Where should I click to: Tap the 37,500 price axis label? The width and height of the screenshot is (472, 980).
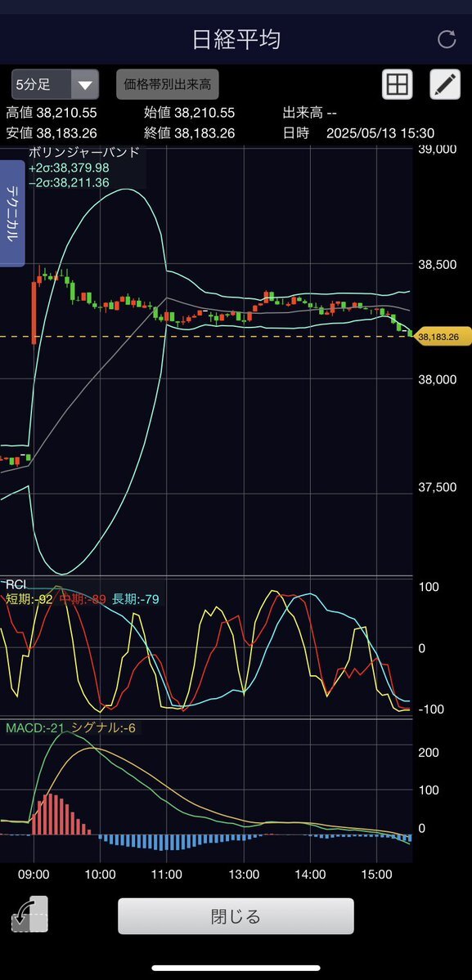438,487
